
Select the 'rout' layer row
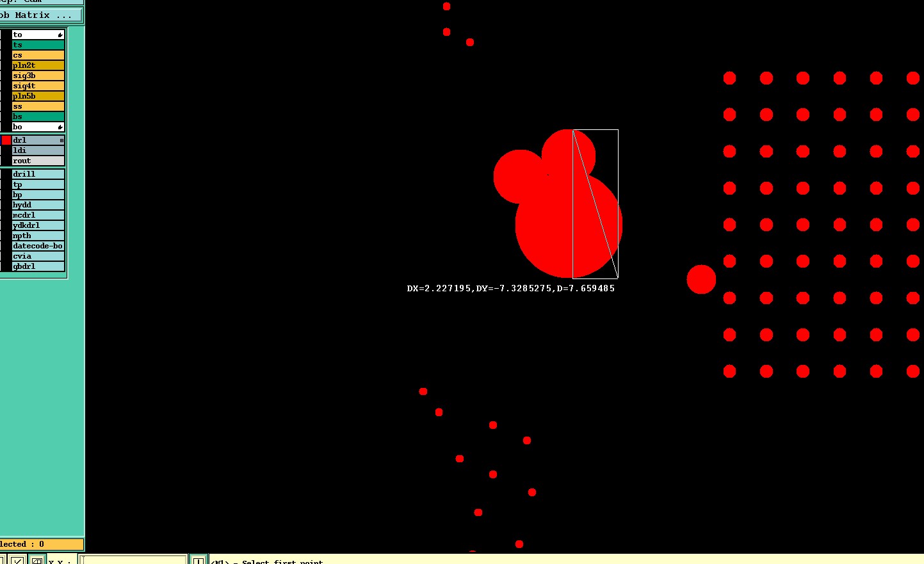[x=38, y=161]
